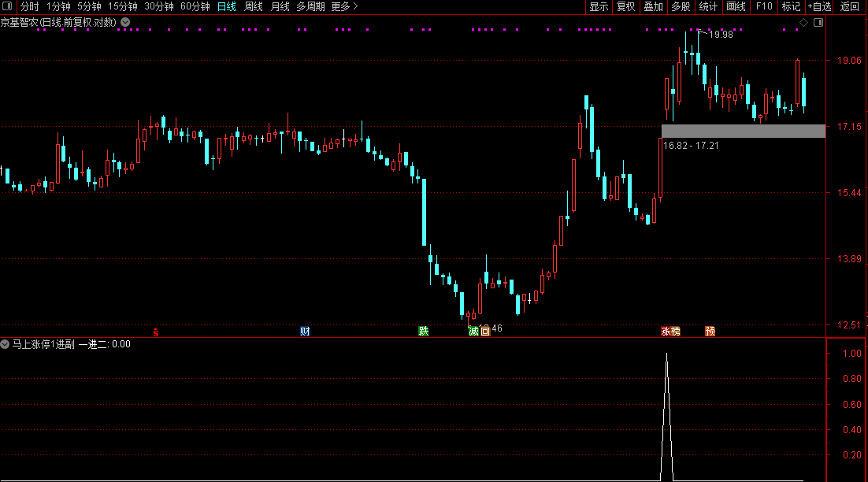Add stock with +自选 button
This screenshot has width=868, height=482.
click(820, 6)
